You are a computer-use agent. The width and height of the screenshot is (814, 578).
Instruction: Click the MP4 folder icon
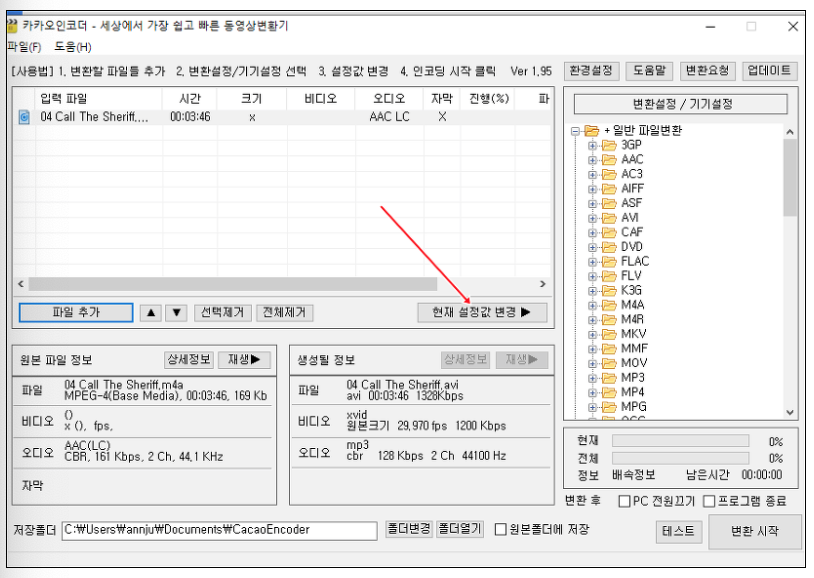(609, 392)
